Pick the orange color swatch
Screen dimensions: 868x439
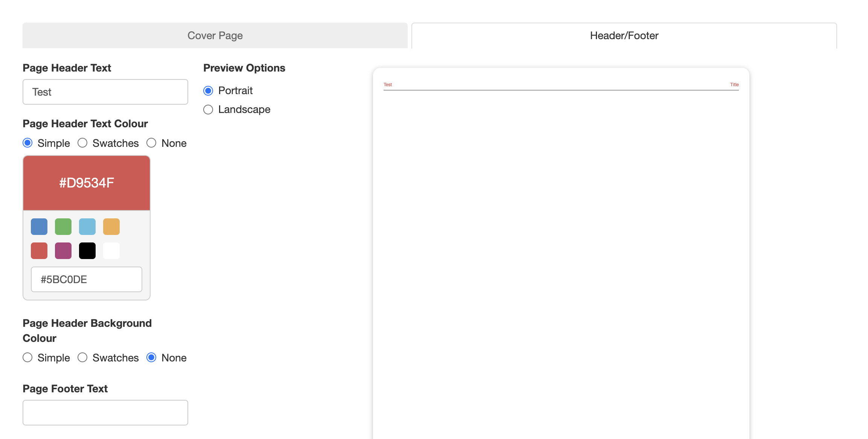coord(111,226)
